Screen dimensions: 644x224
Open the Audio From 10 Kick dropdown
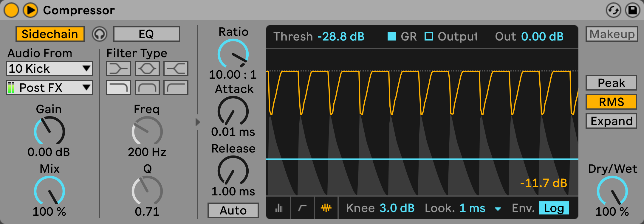(49, 69)
